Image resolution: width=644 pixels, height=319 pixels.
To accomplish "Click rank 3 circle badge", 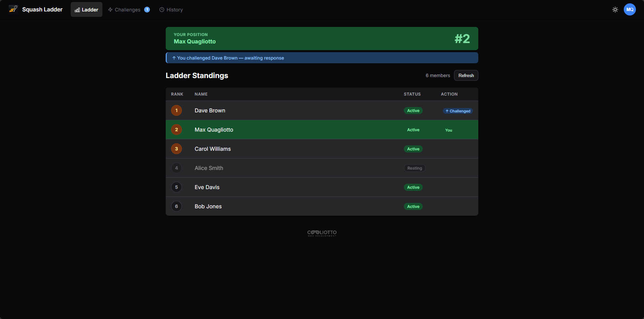I will (x=176, y=149).
